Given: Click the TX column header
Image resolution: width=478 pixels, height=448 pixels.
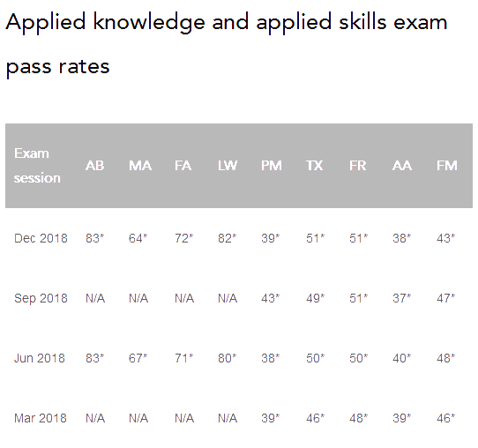Looking at the screenshot, I should pyautogui.click(x=314, y=166).
